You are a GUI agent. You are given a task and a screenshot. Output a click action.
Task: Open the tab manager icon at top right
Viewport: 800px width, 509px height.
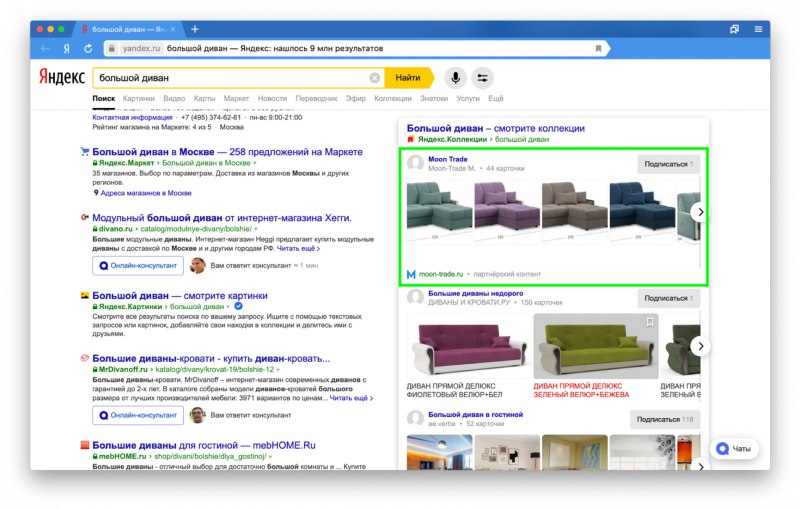[x=734, y=29]
